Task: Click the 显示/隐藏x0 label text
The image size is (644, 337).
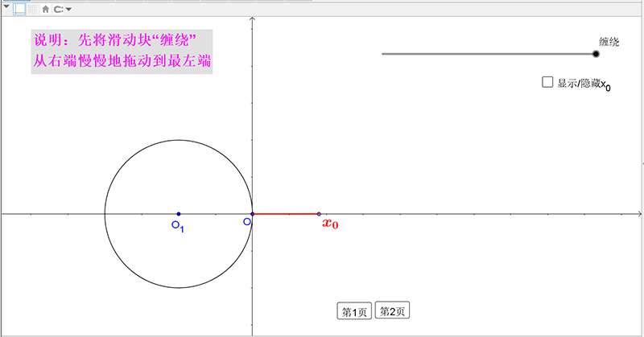Action: 584,84
